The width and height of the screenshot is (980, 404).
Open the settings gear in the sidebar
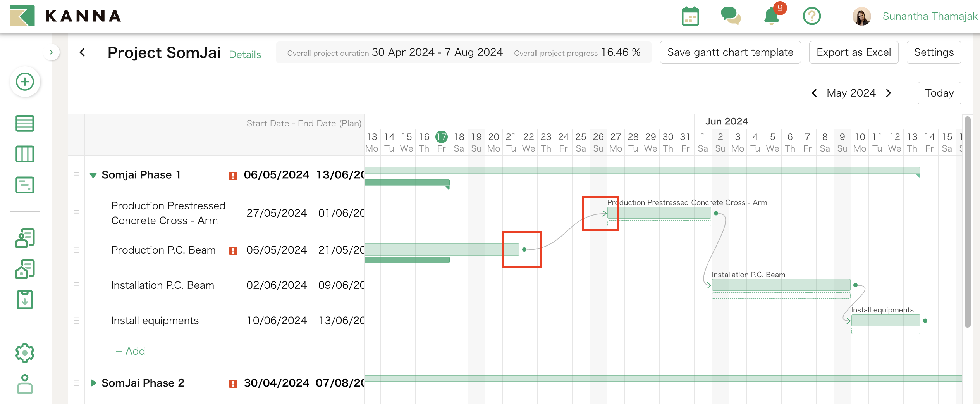coord(25,353)
